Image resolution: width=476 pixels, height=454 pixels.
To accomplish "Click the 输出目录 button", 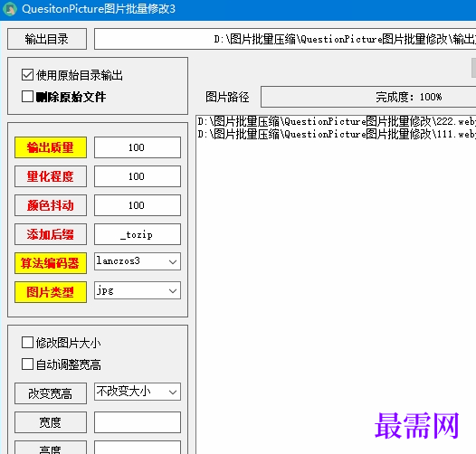I will [47, 39].
